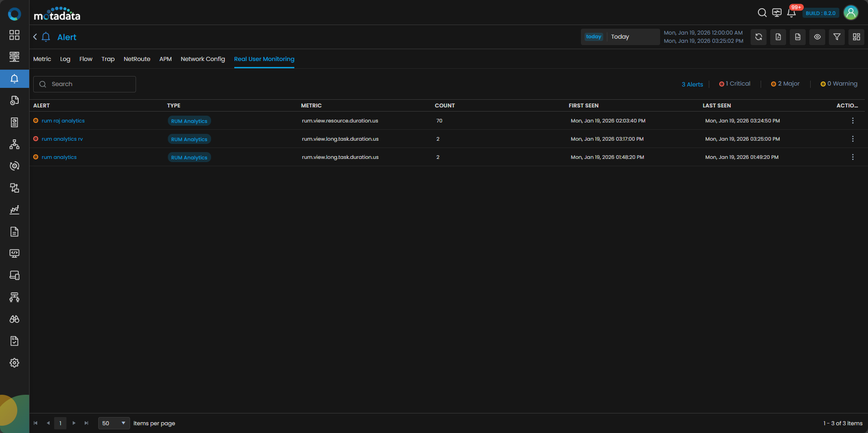Filter by 1 Critical severity
This screenshot has height=433, width=868.
[x=735, y=84]
